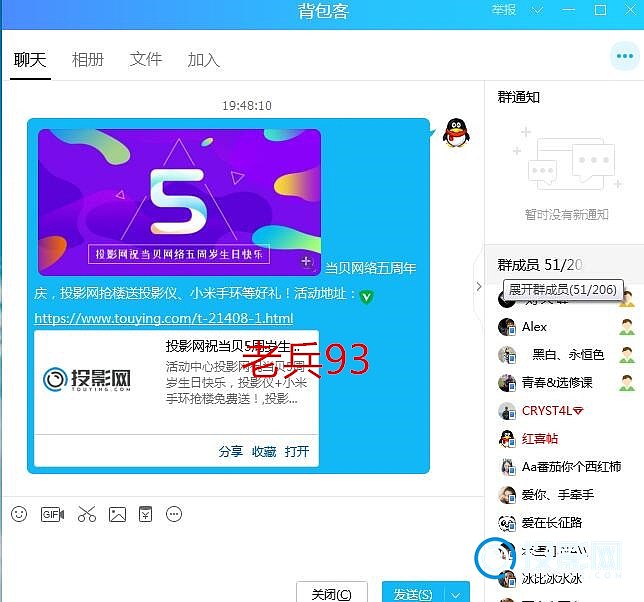Click the 群通知 header
This screenshot has height=602, width=644.
click(x=518, y=97)
